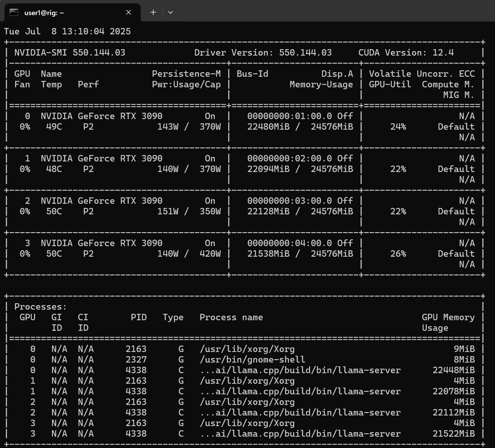The height and width of the screenshot is (448, 495).
Task: Click the GPU-Util column header
Action: pos(390,85)
